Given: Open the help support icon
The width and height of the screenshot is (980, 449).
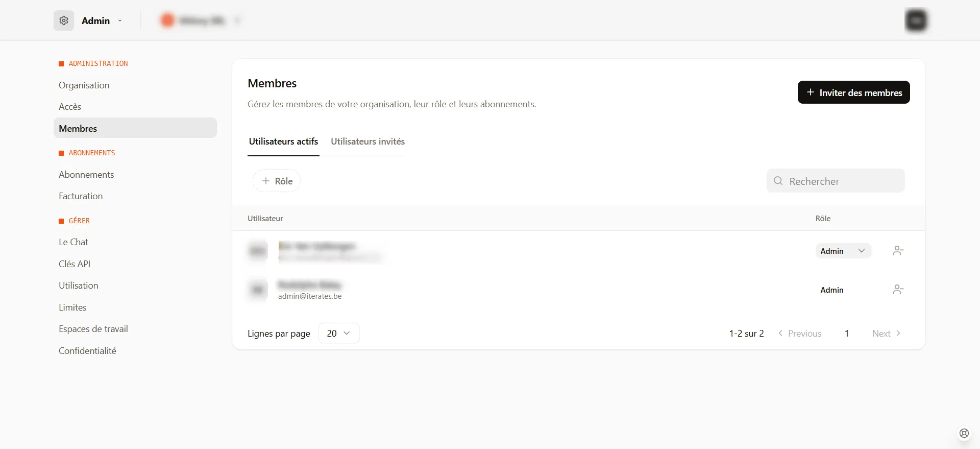Looking at the screenshot, I should coord(964,433).
